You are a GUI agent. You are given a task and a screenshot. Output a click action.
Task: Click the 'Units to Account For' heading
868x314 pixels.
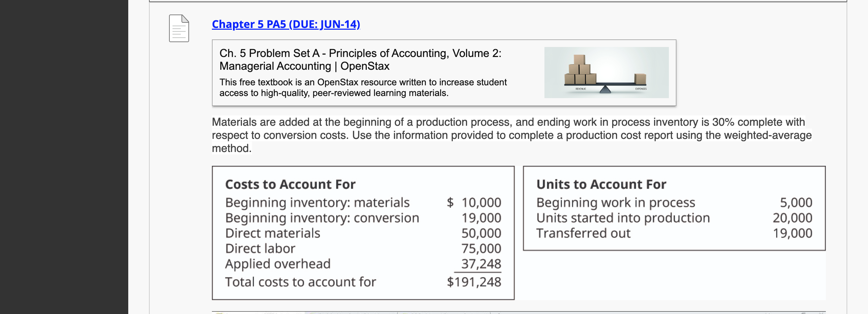601,184
